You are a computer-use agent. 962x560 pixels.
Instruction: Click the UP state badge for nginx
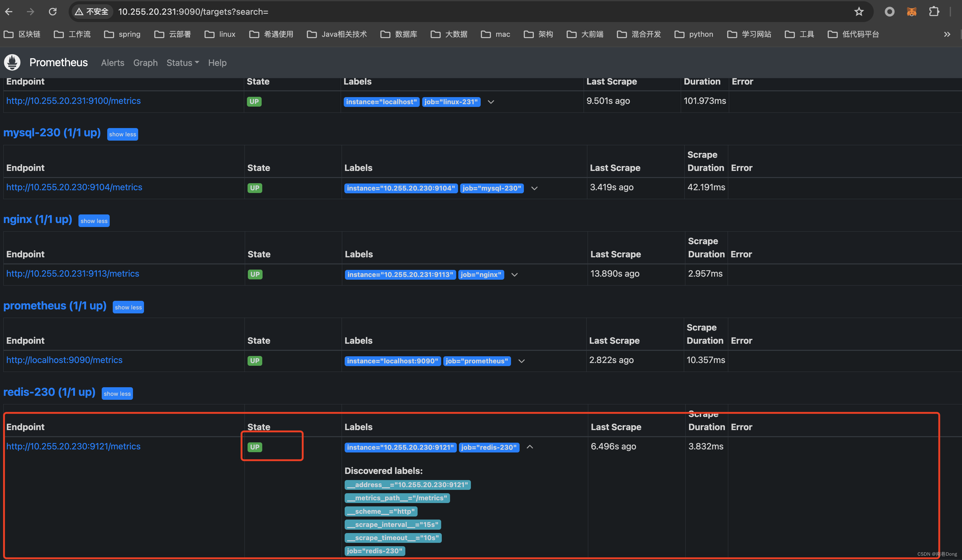[x=255, y=274]
